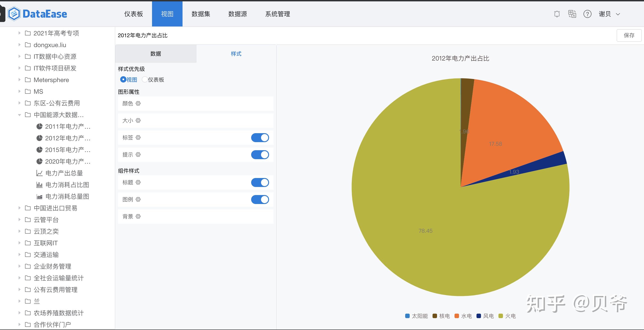Click pie icon of 2012年电力产 view
644x330 pixels.
(39, 138)
